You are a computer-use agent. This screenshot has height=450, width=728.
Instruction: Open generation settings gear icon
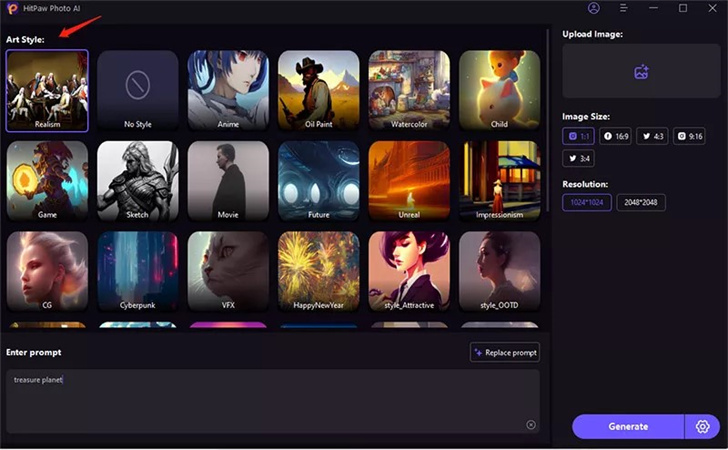[x=702, y=426]
